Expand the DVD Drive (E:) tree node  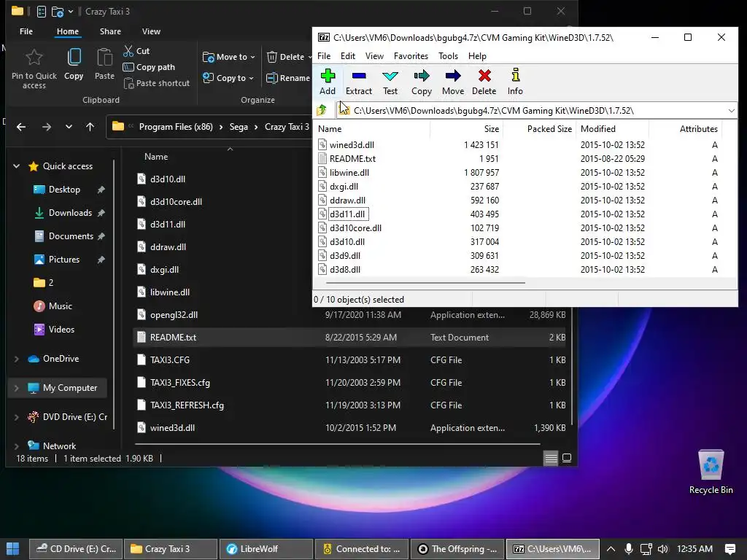tap(16, 417)
